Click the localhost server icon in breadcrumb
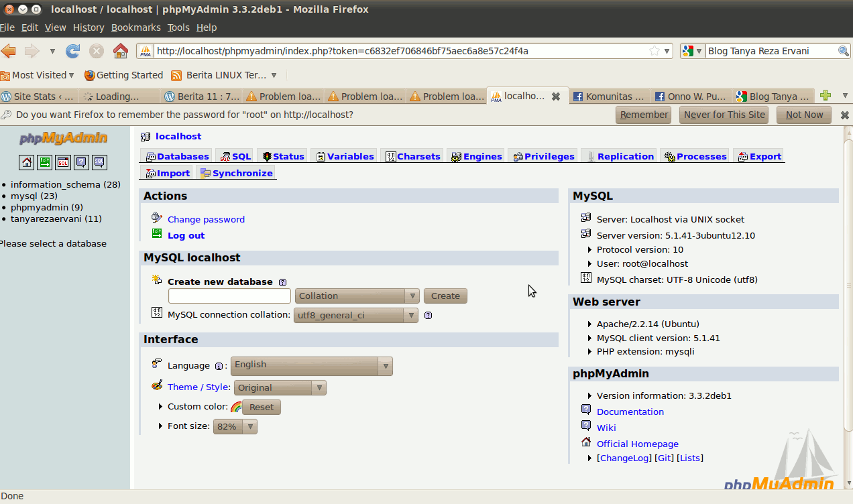 coord(146,137)
